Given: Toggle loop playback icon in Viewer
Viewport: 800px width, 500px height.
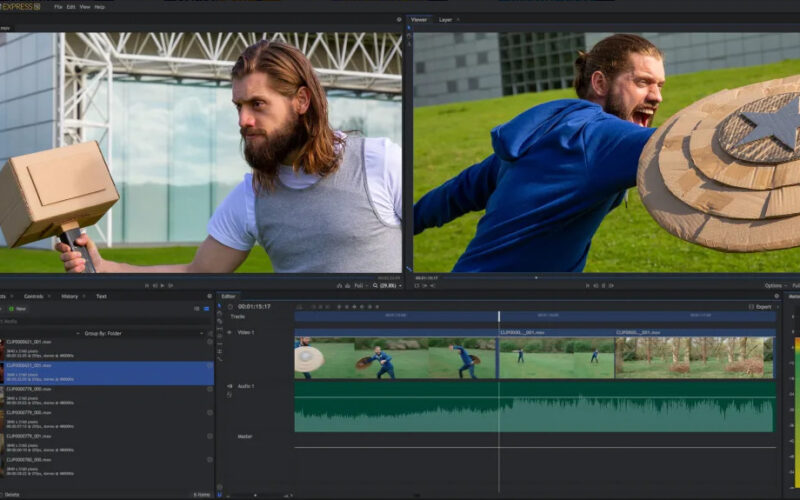Looking at the screenshot, I should 417,286.
